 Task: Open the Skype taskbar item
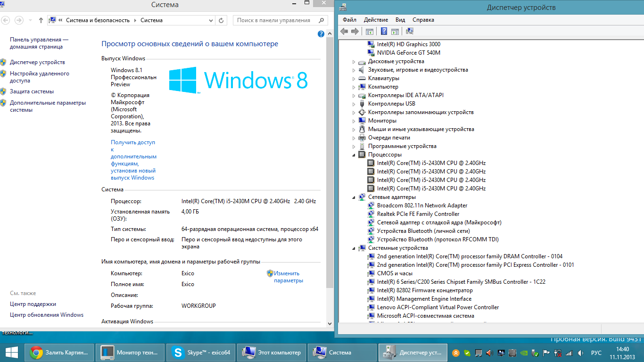(x=201, y=352)
